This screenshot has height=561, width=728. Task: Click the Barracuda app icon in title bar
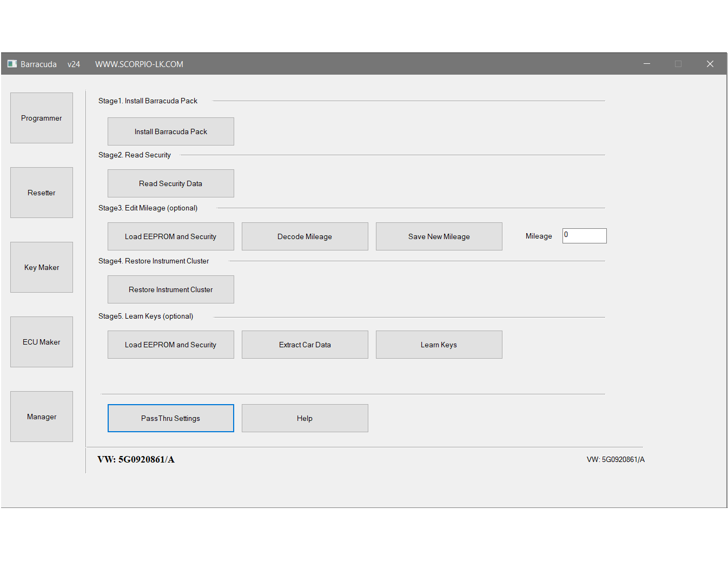point(12,64)
